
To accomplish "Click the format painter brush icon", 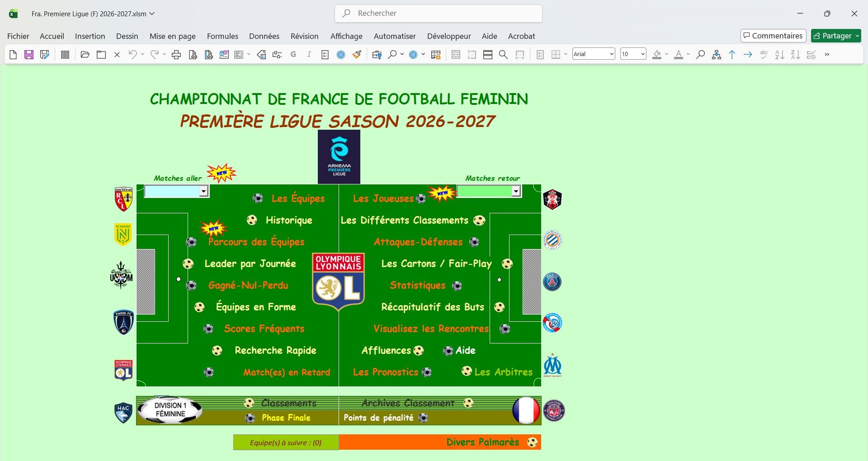I will [357, 55].
